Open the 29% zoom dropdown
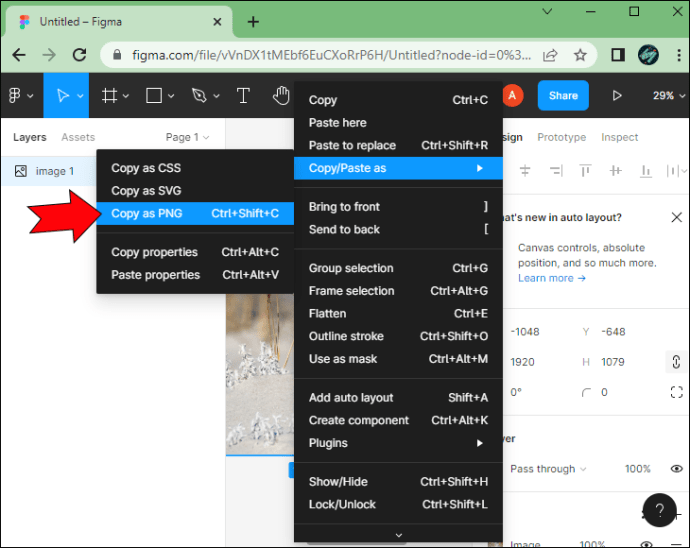This screenshot has width=690, height=548. tap(668, 96)
